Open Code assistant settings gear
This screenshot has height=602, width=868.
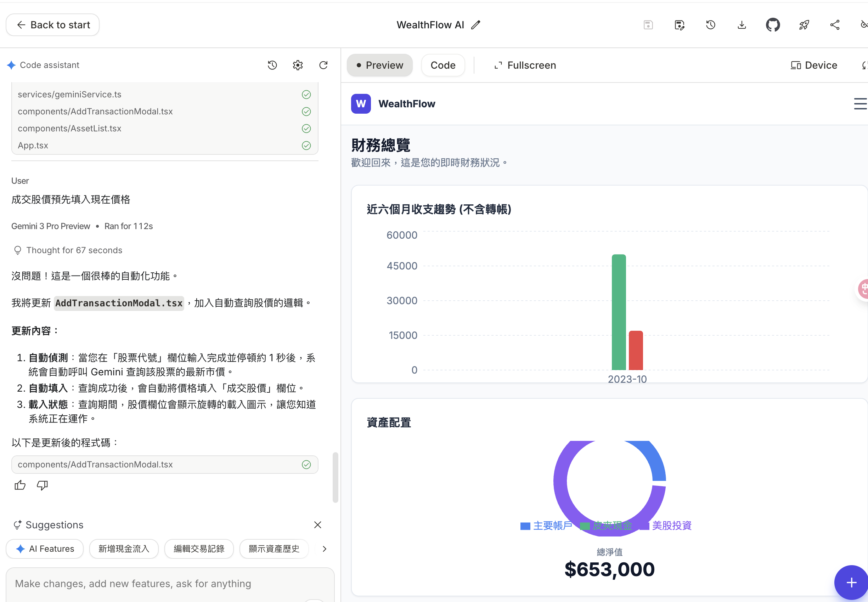[298, 65]
